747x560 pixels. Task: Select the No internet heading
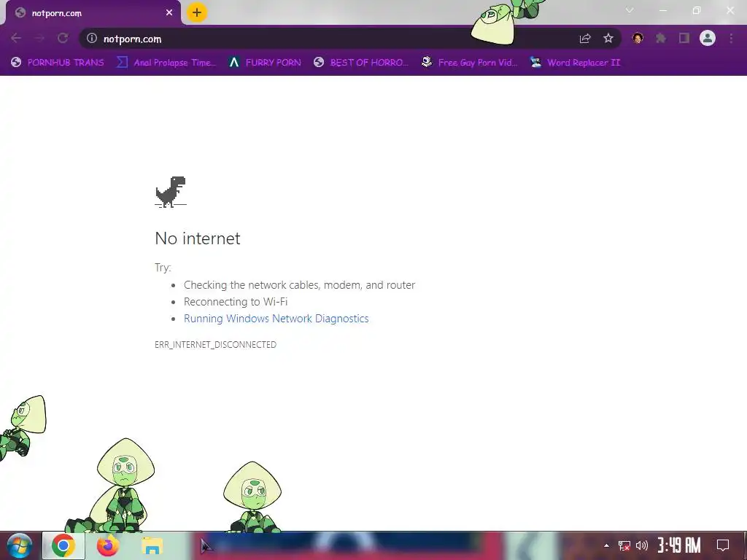click(198, 238)
